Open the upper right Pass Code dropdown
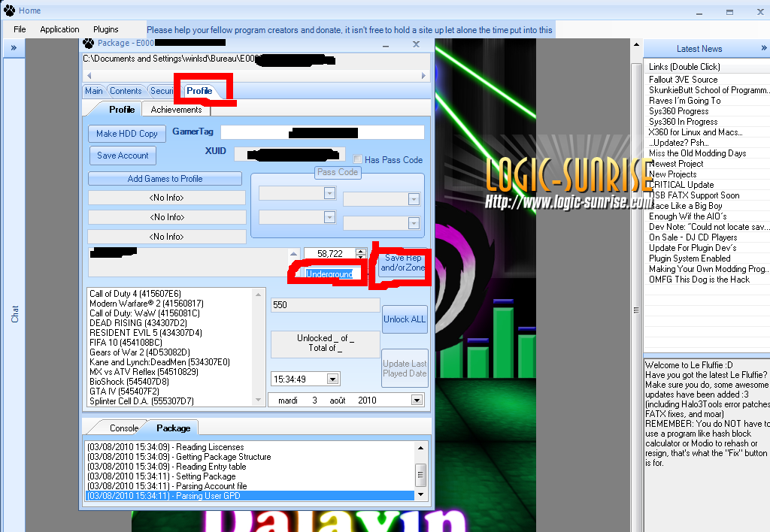 pos(414,199)
